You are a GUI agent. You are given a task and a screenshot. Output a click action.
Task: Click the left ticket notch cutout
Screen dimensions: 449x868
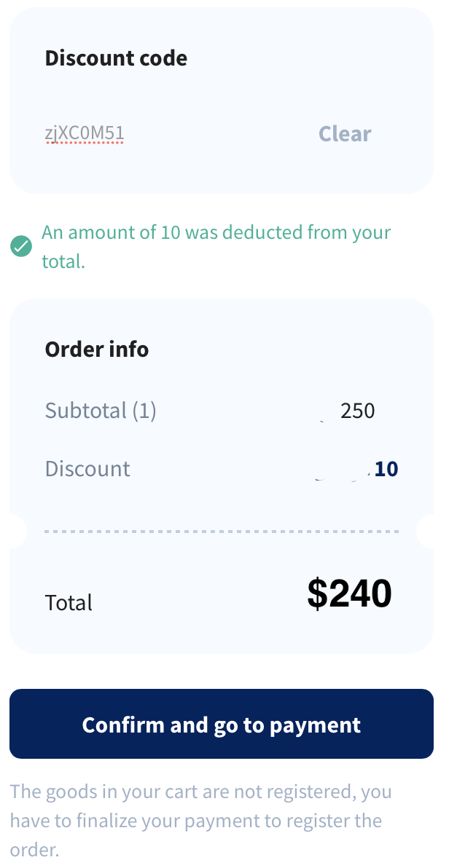(x=16, y=532)
